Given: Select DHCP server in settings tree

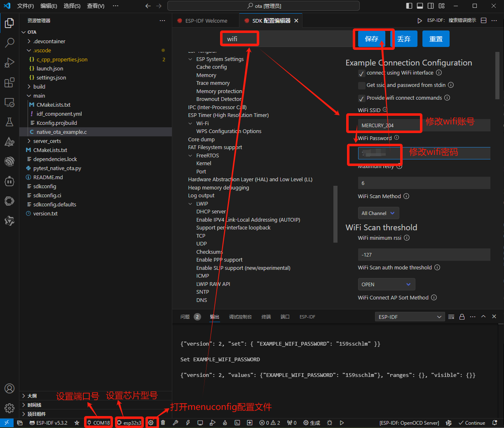Looking at the screenshot, I should pyautogui.click(x=211, y=212).
